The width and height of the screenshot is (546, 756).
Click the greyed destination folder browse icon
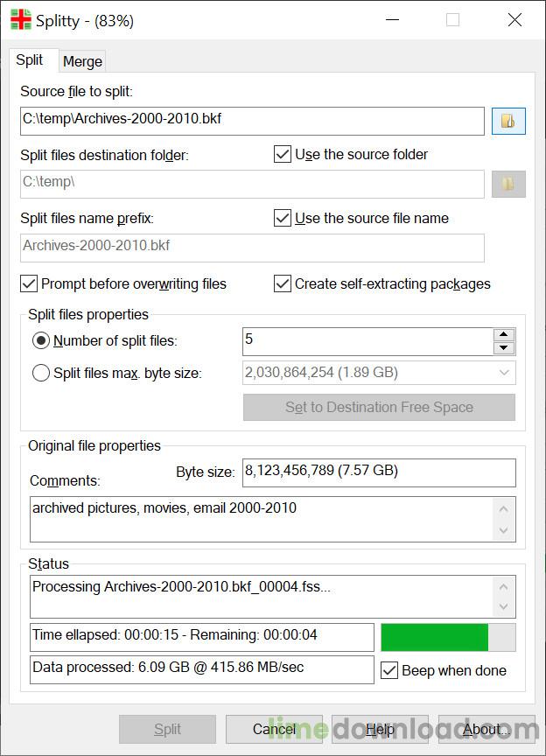click(x=508, y=184)
